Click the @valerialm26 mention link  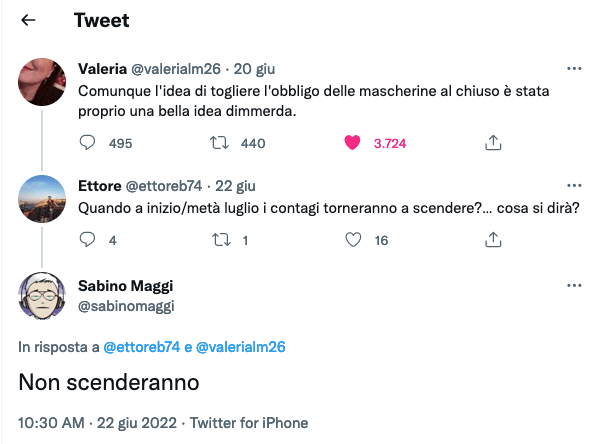pos(241,347)
